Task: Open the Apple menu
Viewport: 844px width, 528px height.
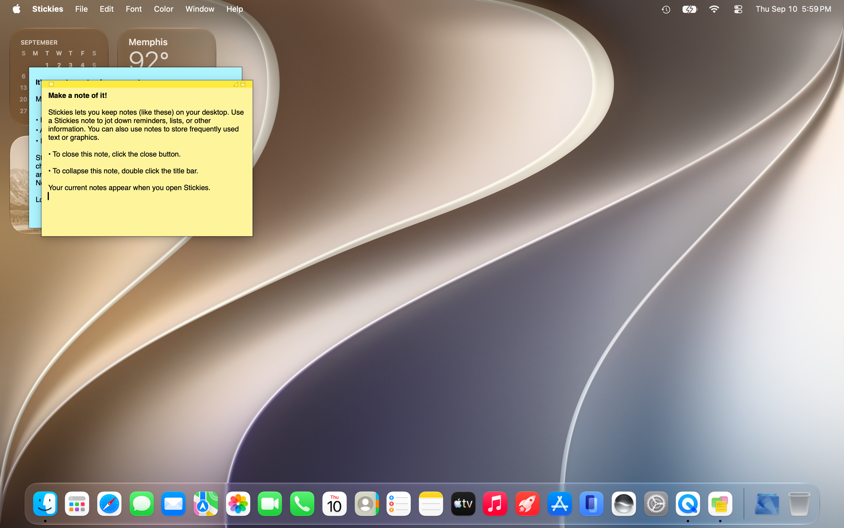Action: 16,9
